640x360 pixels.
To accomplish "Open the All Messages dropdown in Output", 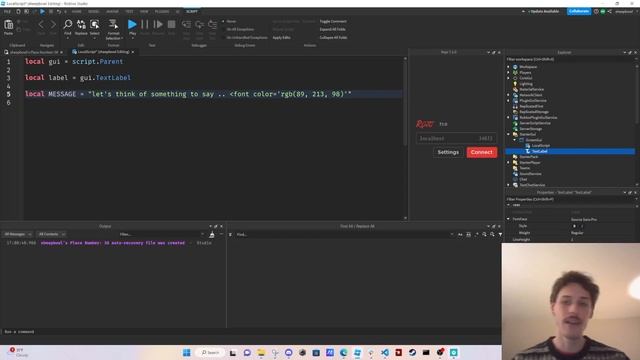I will [x=17, y=234].
